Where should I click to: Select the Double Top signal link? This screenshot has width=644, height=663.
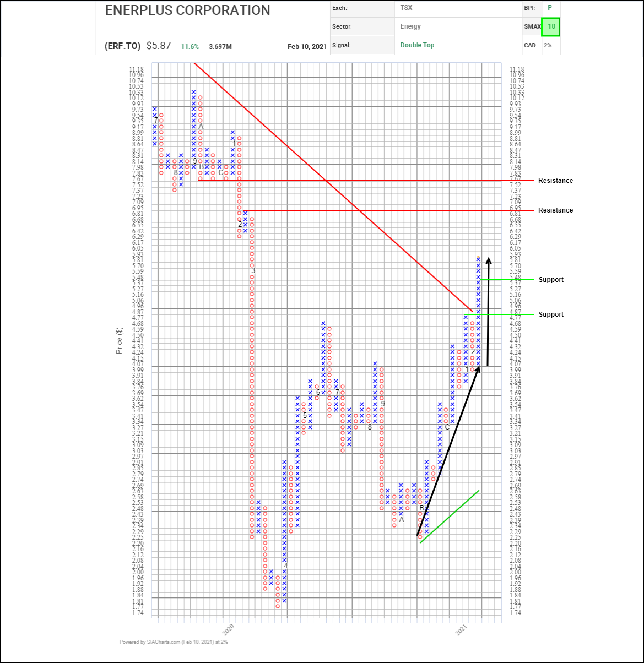click(417, 45)
